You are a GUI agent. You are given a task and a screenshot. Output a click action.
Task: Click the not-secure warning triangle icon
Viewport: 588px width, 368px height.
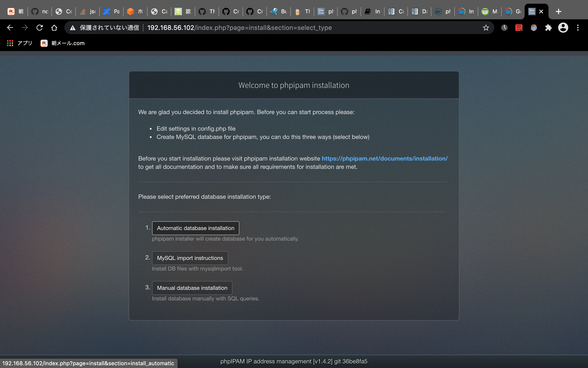coord(72,28)
